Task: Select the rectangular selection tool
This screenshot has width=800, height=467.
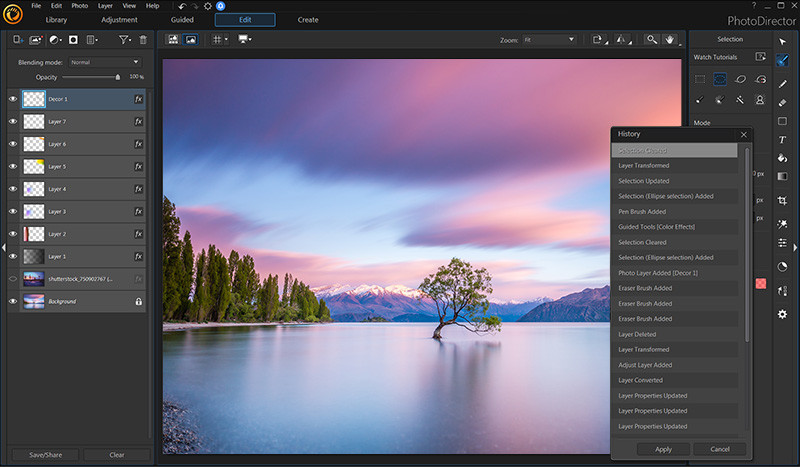Action: (x=700, y=79)
